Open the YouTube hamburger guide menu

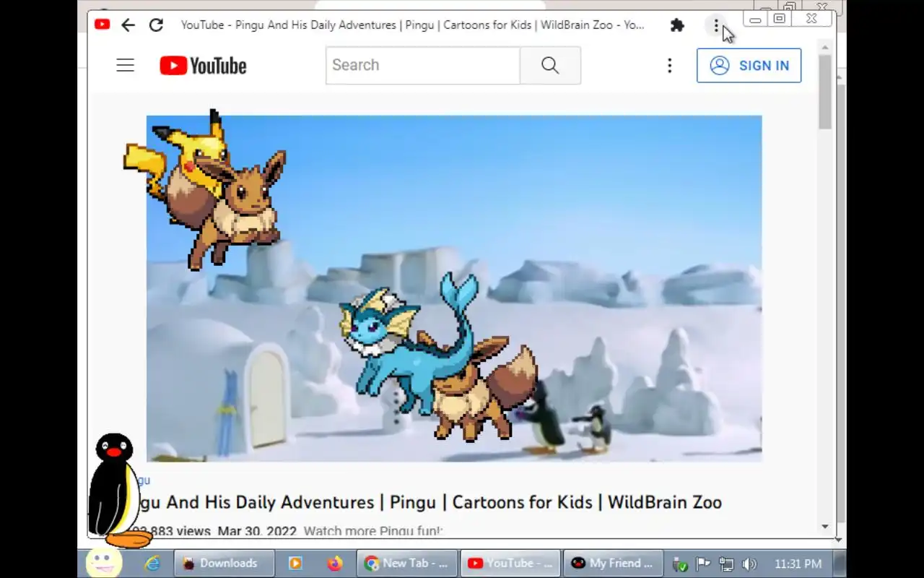coord(126,65)
